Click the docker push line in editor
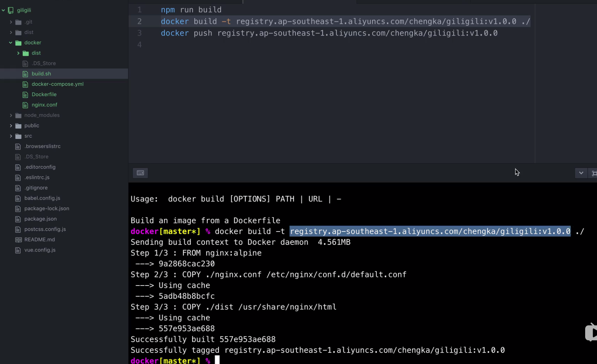 [329, 33]
